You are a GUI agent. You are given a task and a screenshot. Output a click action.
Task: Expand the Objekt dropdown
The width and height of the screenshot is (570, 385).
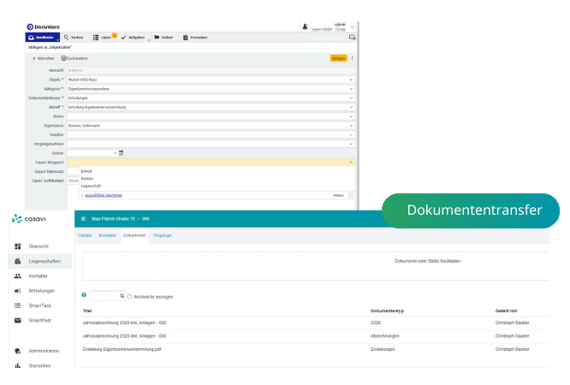[x=351, y=80]
